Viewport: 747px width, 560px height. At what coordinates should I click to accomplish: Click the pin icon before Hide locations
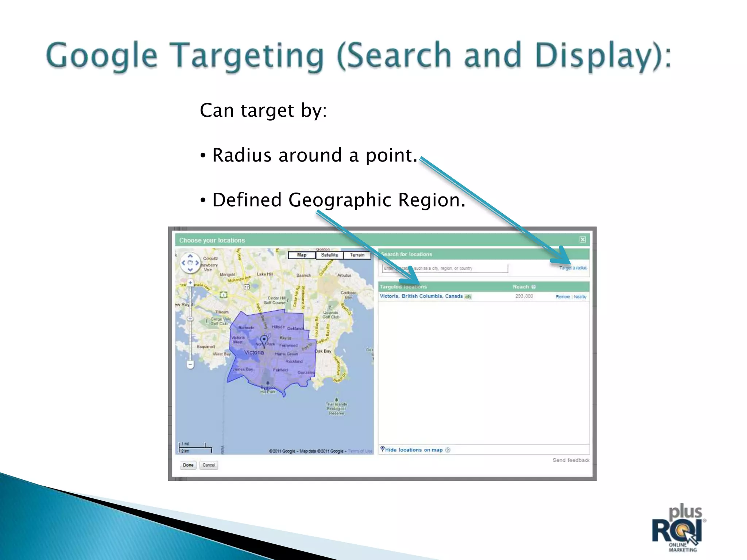pos(382,449)
